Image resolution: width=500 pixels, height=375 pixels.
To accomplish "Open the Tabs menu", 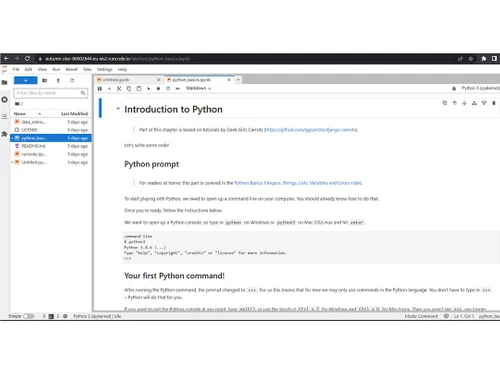I will coord(87,69).
